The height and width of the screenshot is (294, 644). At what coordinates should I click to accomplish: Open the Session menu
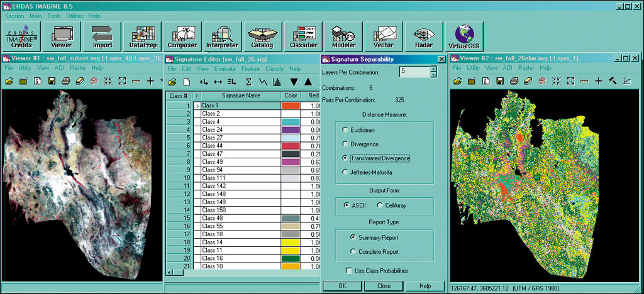click(14, 16)
